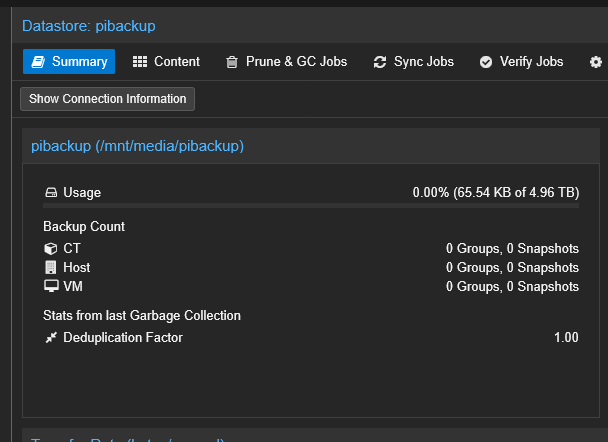The height and width of the screenshot is (442, 608).
Task: Open the Content tab
Action: pos(166,62)
